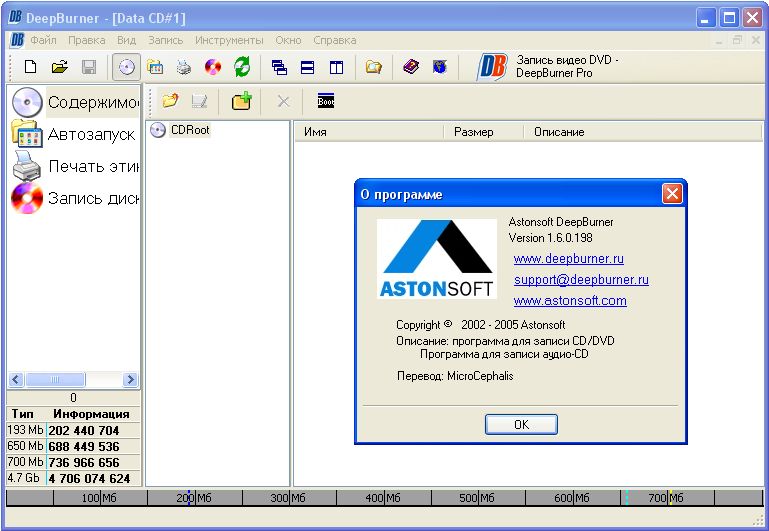The image size is (769, 531).
Task: Click the Запись видео DVD - DeepBurner Pro text
Action: pos(567,66)
